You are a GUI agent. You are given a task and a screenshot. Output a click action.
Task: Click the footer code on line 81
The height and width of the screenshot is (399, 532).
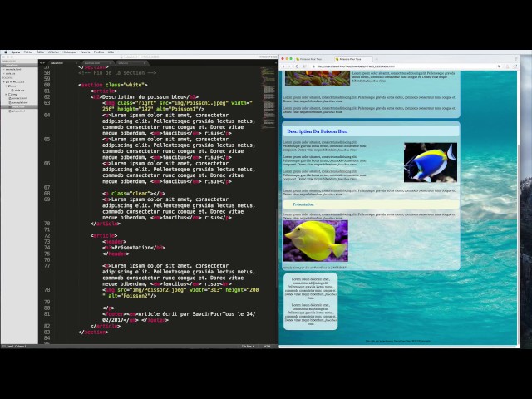click(x=180, y=317)
